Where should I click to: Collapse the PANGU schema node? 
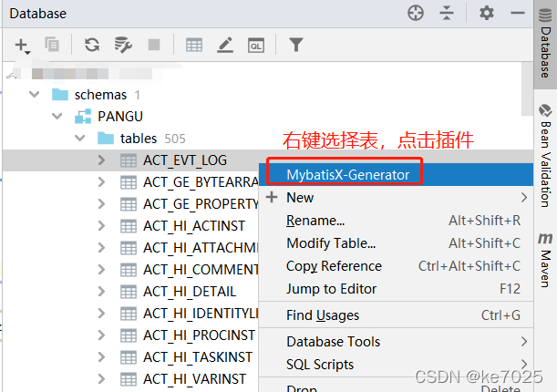57,116
